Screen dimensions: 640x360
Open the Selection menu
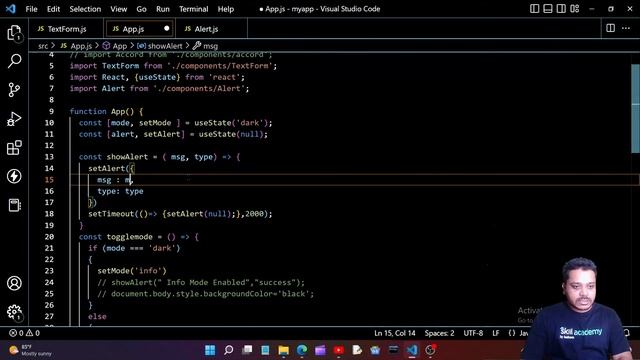coord(85,9)
